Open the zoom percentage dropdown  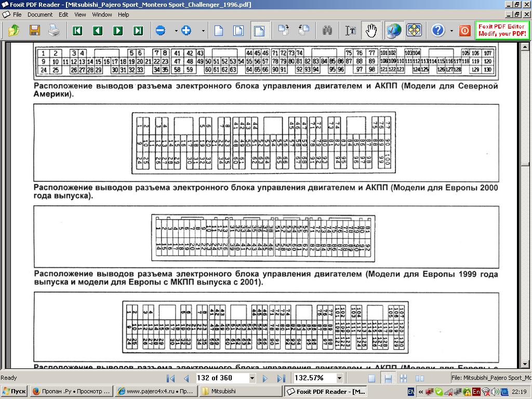pyautogui.click(x=340, y=378)
